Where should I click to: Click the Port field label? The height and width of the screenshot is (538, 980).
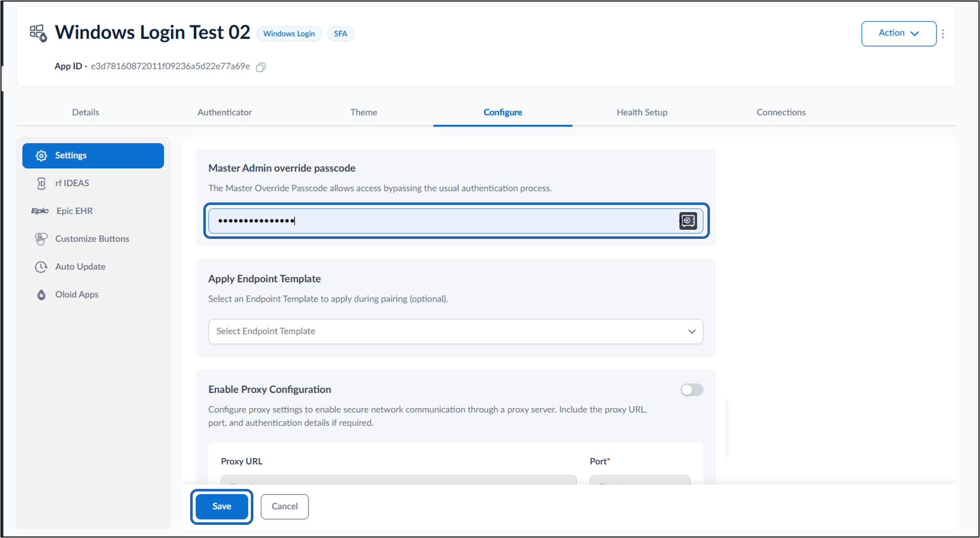tap(600, 462)
